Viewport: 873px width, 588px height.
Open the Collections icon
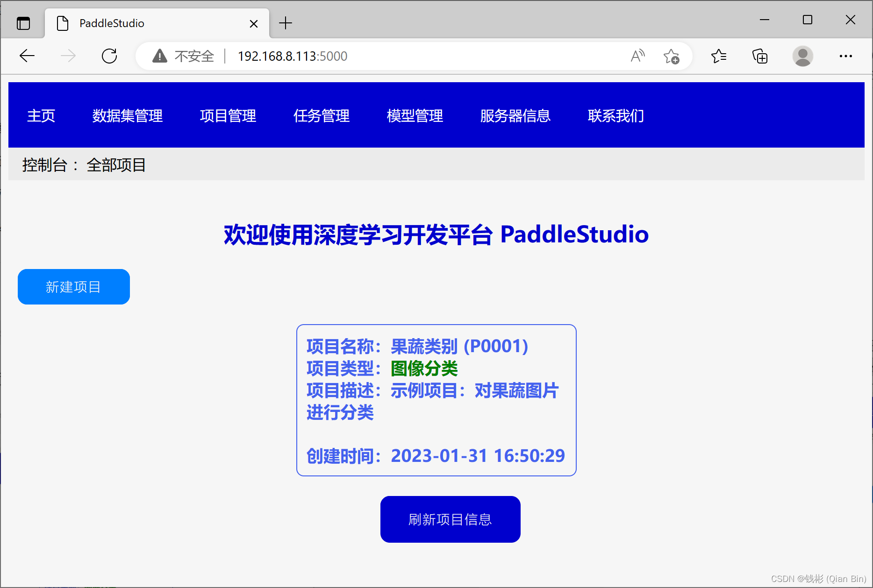(x=760, y=56)
